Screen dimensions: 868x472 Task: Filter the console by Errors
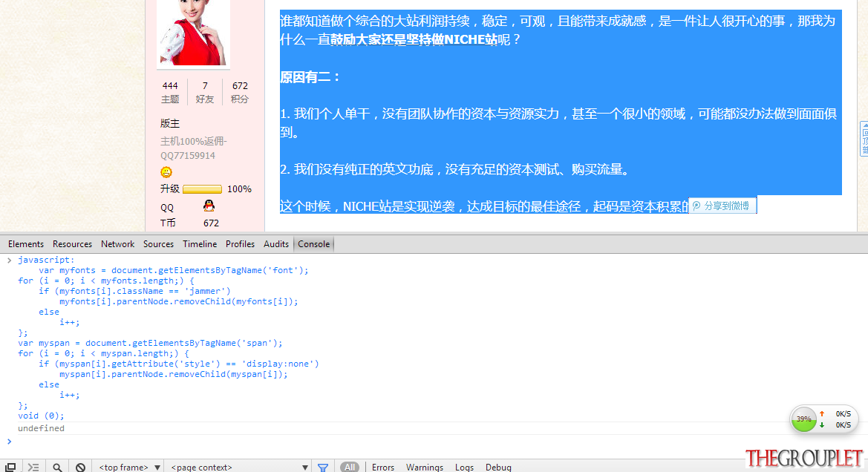(383, 467)
